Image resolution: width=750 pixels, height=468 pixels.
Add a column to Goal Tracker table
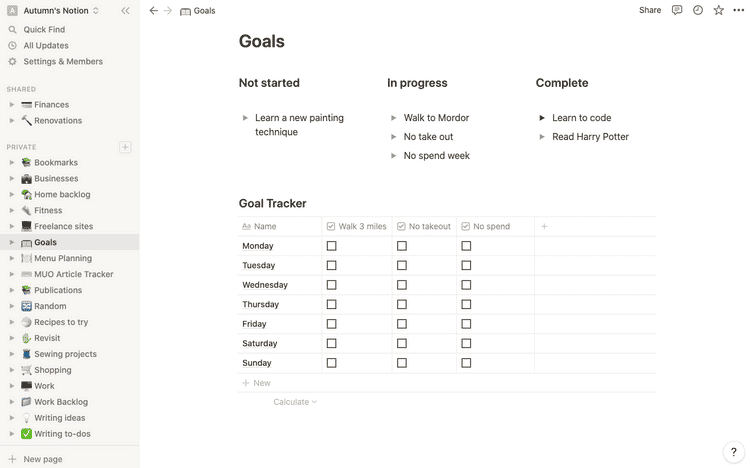544,226
